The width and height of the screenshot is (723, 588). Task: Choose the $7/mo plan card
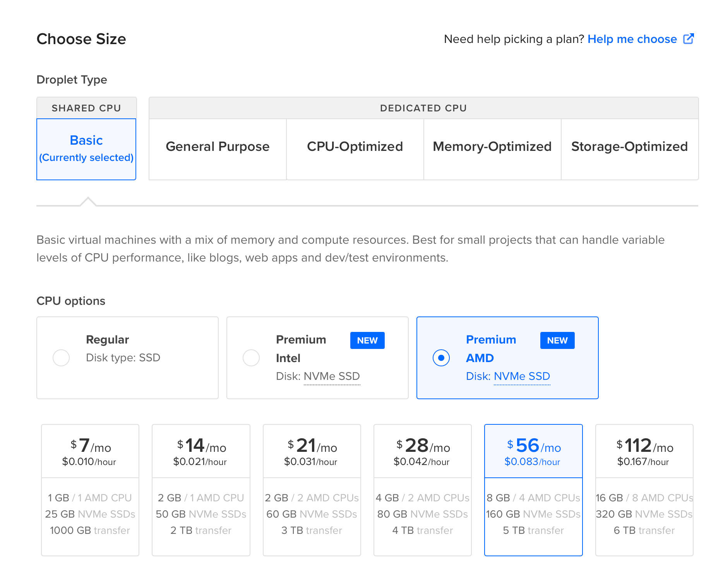[x=90, y=490]
